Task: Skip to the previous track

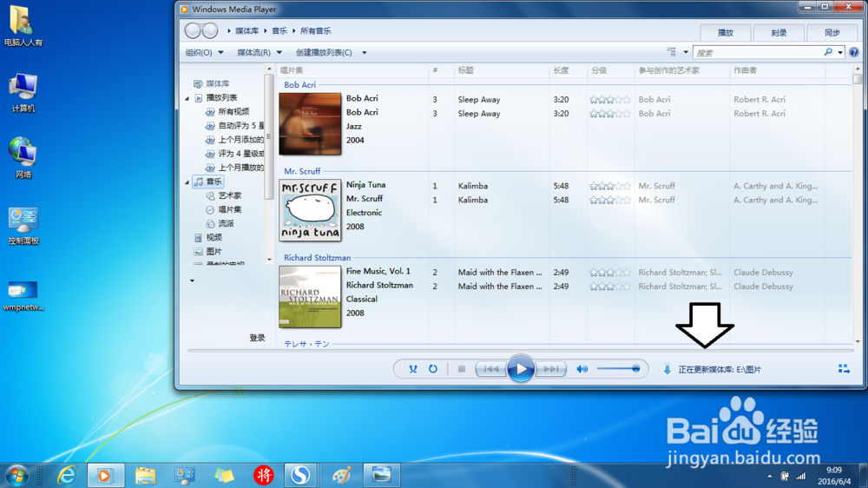Action: click(491, 369)
